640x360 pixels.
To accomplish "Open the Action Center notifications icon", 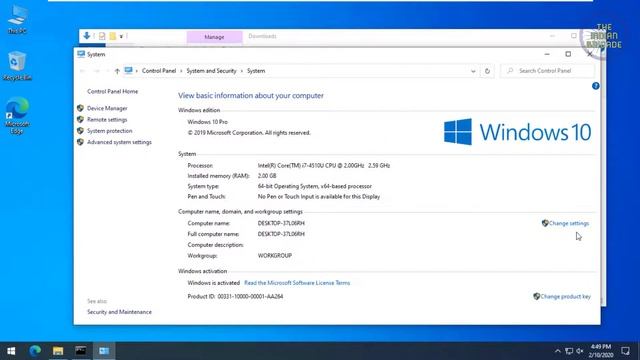I will click(x=625, y=351).
